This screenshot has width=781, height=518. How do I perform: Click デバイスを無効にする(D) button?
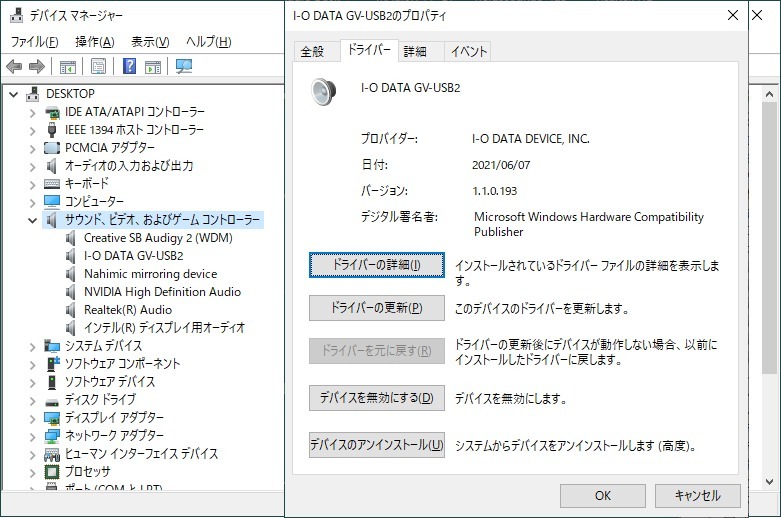click(x=377, y=397)
